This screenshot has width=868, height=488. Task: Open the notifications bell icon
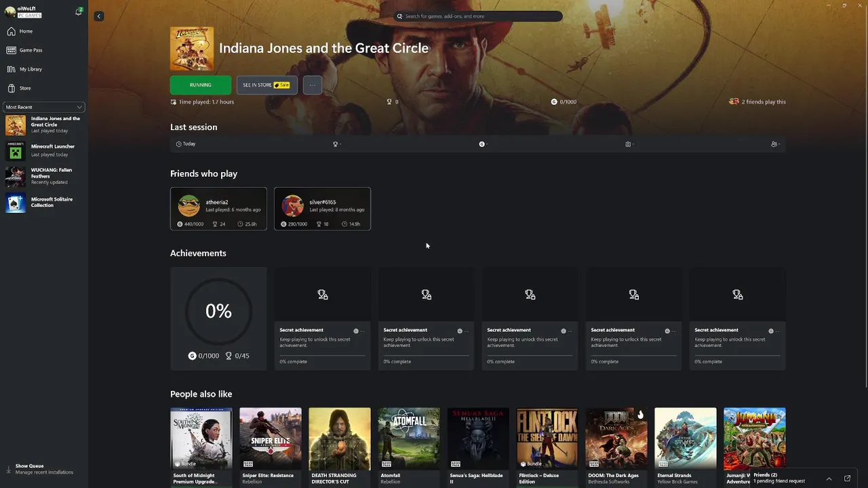tap(79, 12)
